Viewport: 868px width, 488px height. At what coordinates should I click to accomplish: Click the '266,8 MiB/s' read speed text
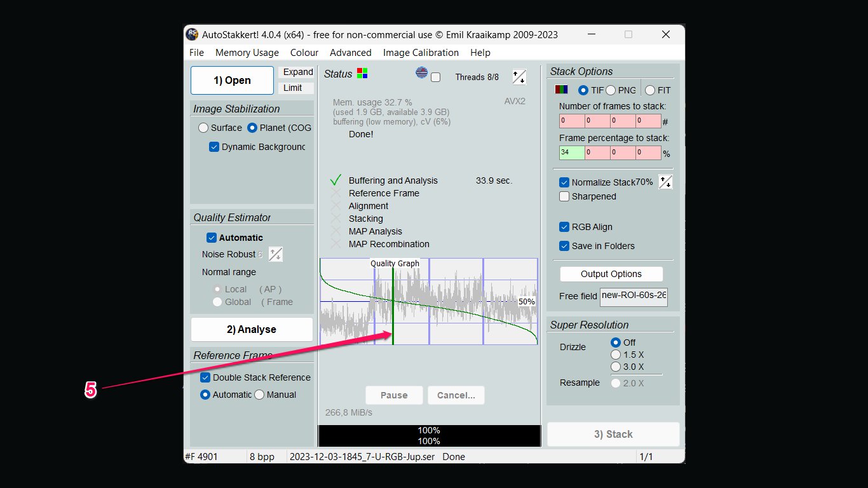349,412
